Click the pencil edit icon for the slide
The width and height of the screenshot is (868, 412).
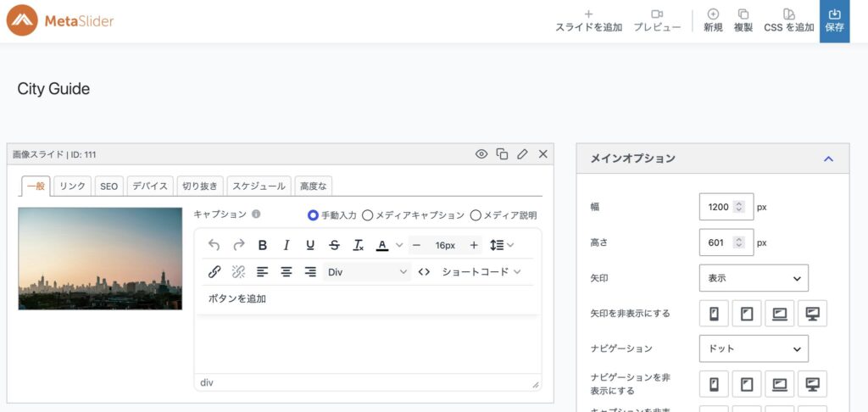click(x=522, y=154)
